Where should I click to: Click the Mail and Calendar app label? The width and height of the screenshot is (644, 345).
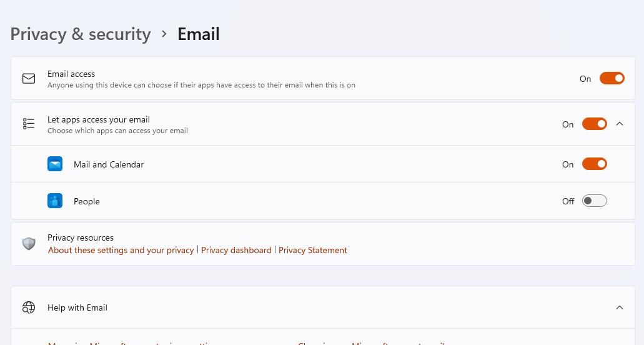pyautogui.click(x=109, y=164)
